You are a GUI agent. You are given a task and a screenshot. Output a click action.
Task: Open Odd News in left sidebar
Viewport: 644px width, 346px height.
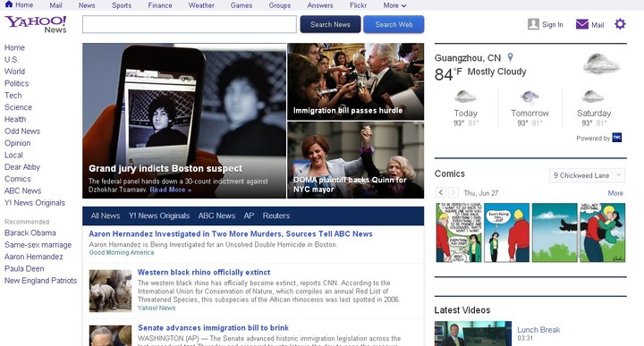(x=22, y=131)
